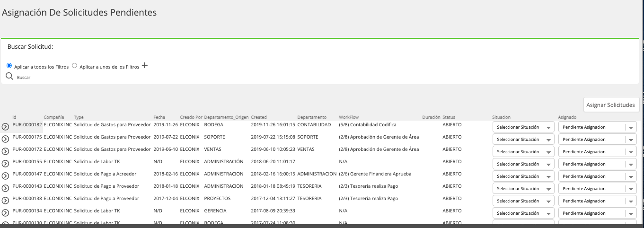This screenshot has width=644, height=228.
Task: Click the 'Buscar Solicitud:' label
Action: 30,47
